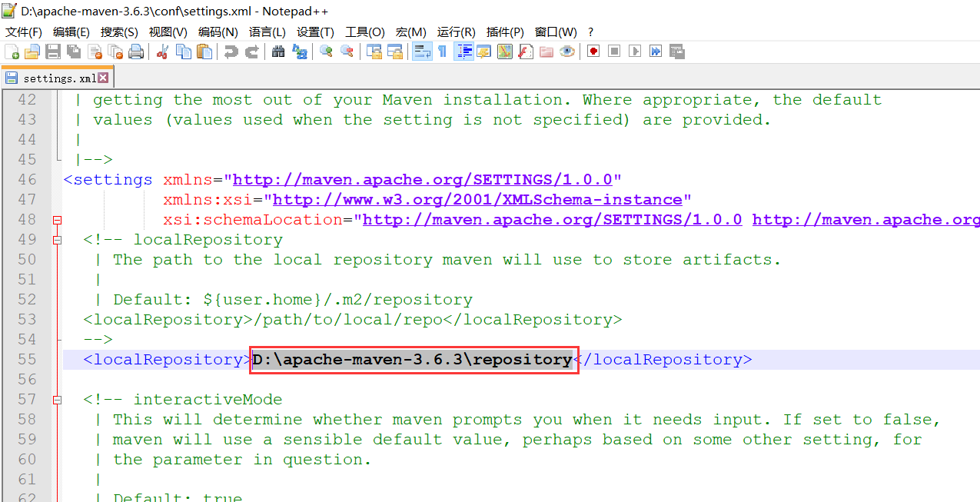
Task: Click the Print icon in toolbar
Action: point(136,52)
